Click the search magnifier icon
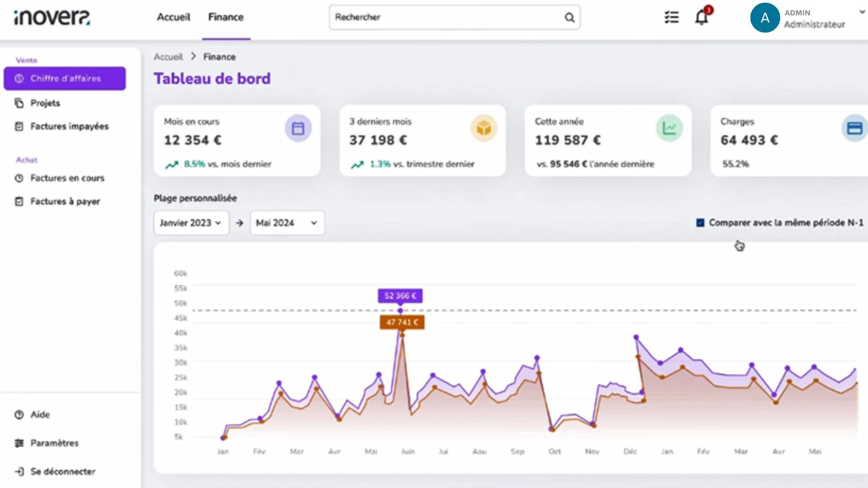The height and width of the screenshot is (488, 868). pos(569,18)
